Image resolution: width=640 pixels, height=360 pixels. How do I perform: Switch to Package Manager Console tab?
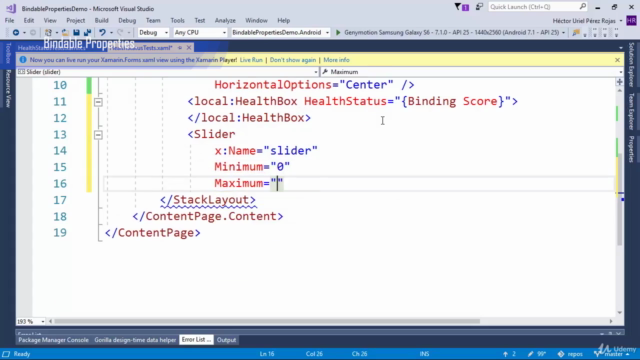[x=53, y=340]
